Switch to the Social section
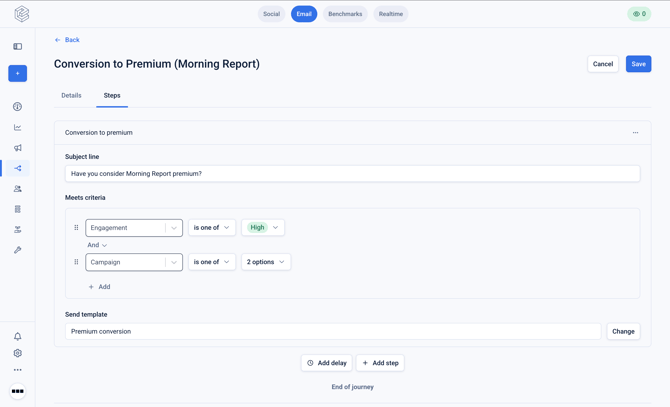 point(271,14)
